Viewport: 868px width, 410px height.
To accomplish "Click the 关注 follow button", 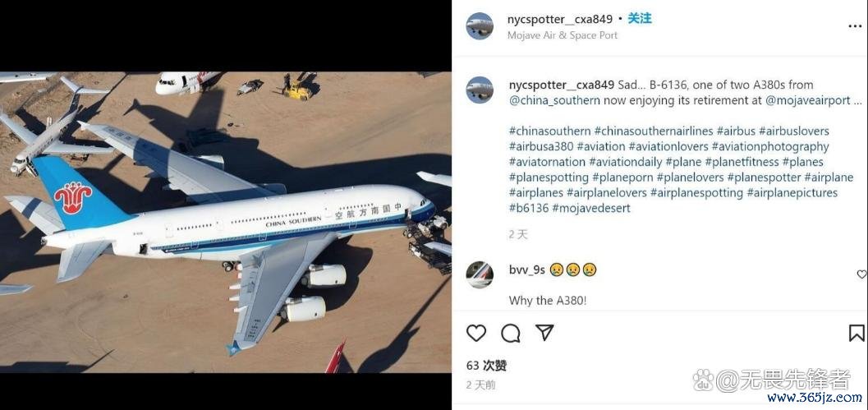I will pyautogui.click(x=640, y=18).
